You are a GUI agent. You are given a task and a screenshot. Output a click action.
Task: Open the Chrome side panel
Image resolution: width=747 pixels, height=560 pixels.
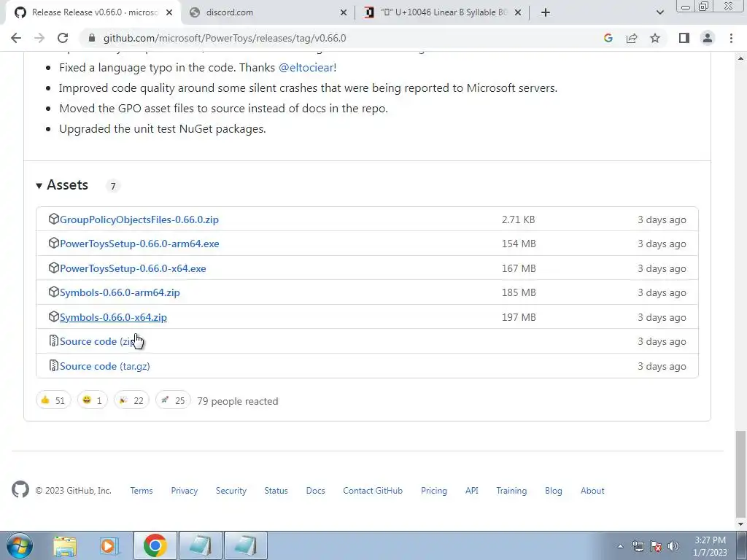684,38
